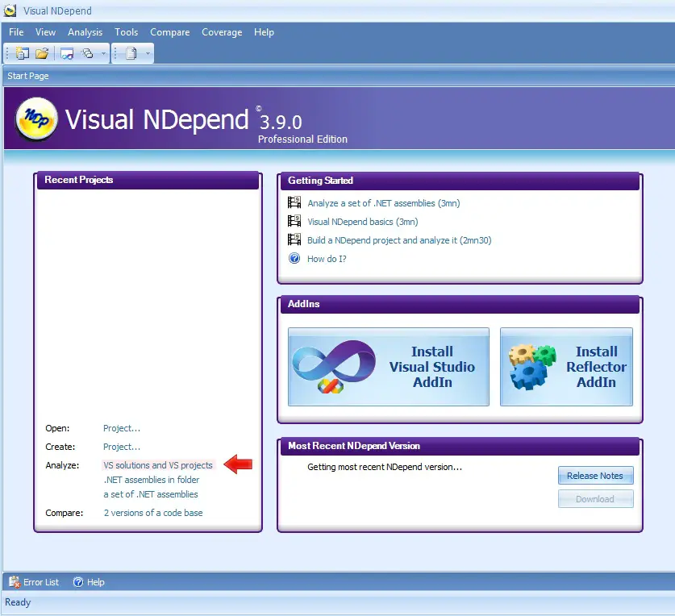Viewport: 675px width, 616px height.
Task: Click the Help label in bottom bar
Action: pyautogui.click(x=96, y=582)
